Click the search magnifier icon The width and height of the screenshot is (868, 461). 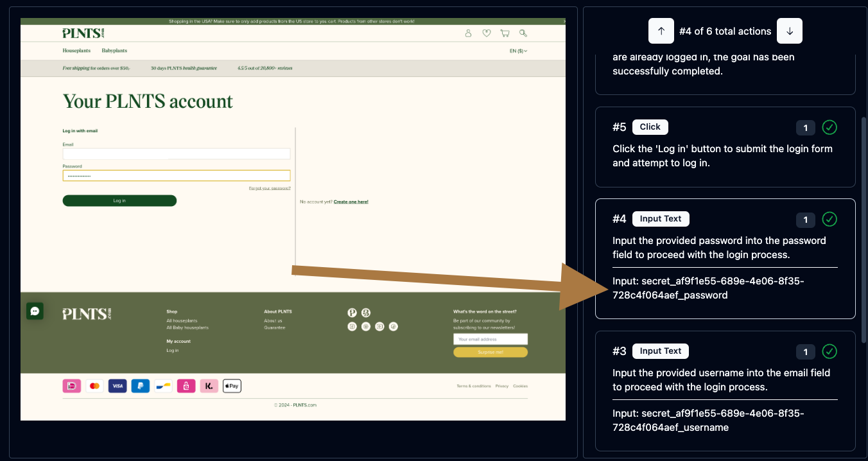(x=523, y=33)
